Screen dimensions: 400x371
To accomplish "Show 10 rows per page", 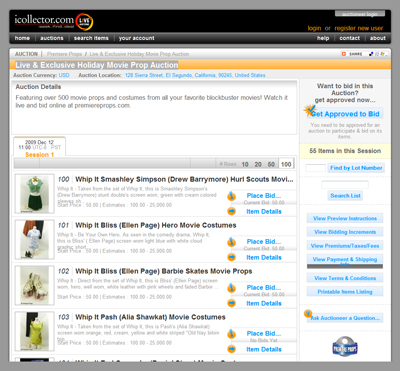I will (x=245, y=164).
